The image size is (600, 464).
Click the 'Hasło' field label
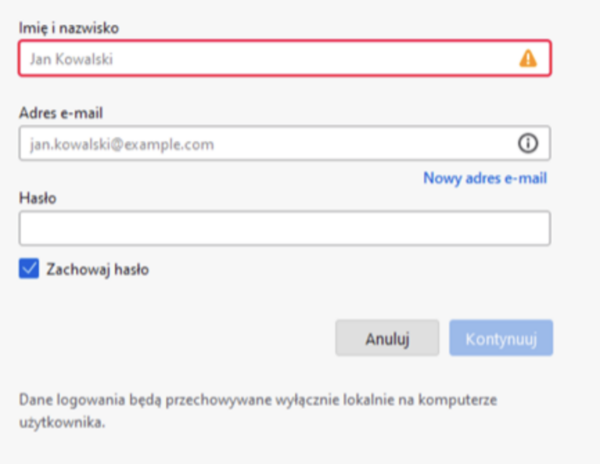[x=37, y=197]
